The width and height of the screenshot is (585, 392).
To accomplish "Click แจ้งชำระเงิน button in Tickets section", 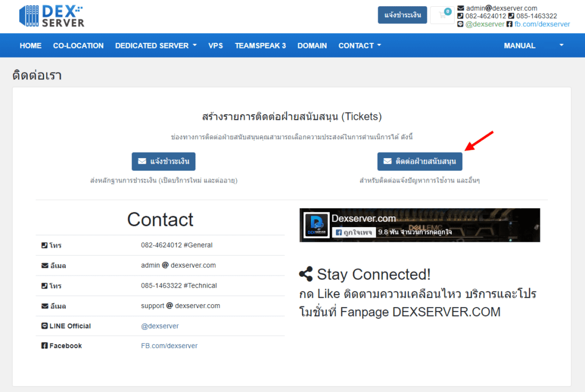I will pyautogui.click(x=163, y=161).
